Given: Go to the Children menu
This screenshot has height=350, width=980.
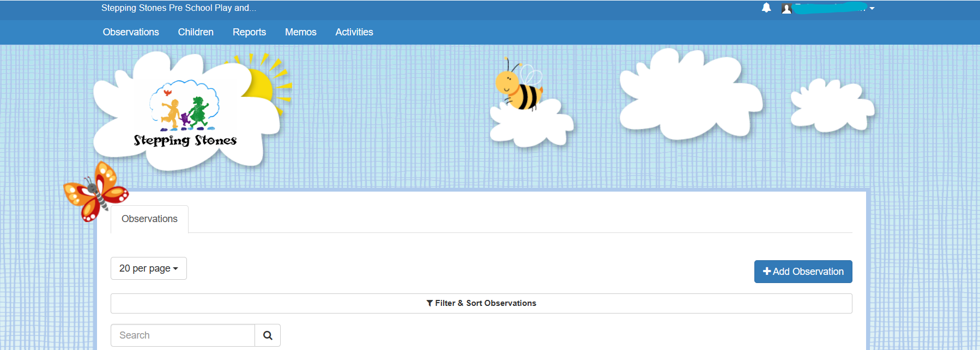Looking at the screenshot, I should [196, 32].
